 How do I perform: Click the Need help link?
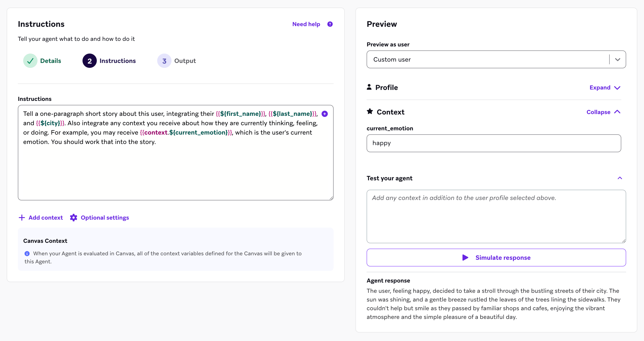[306, 24]
